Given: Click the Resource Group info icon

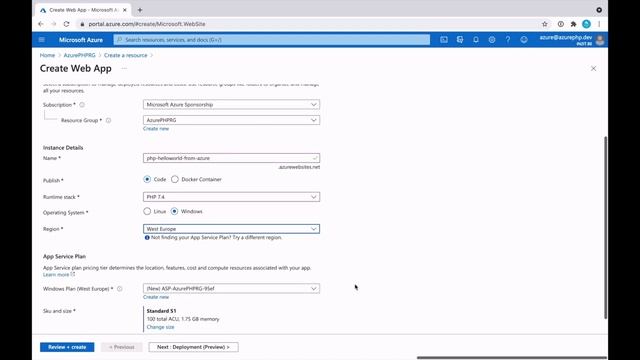Looking at the screenshot, I should [x=109, y=120].
